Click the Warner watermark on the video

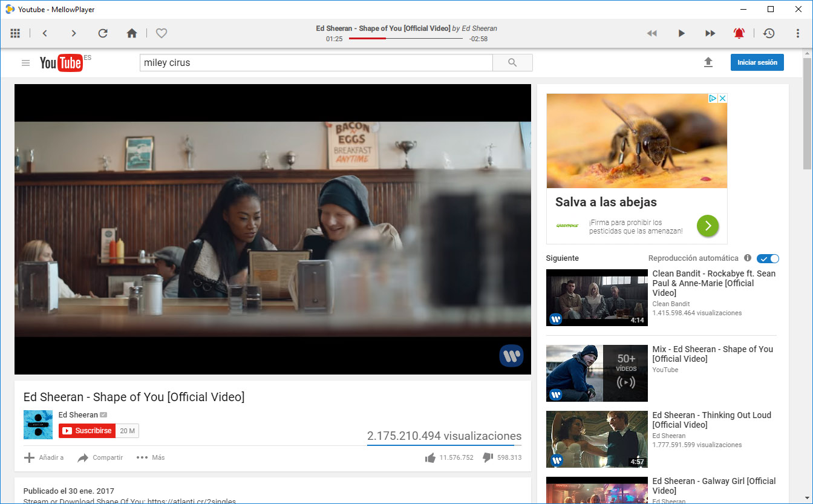coord(511,356)
